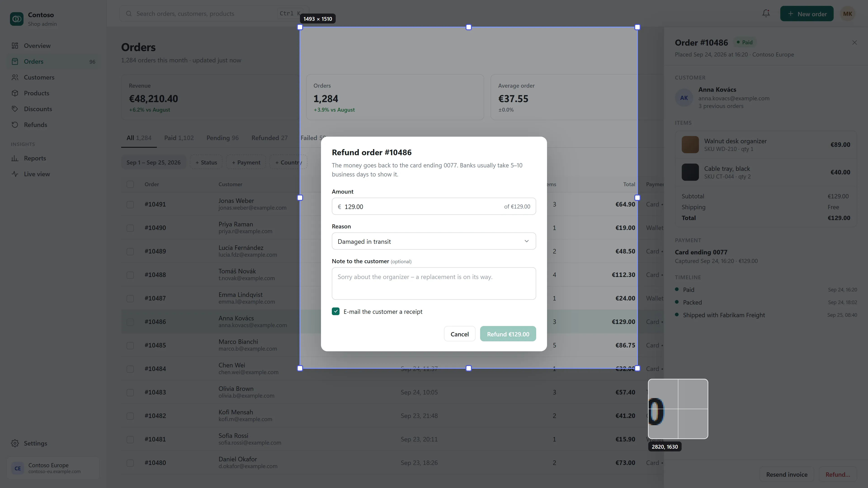Select checkbox for order #10489
Image resolution: width=868 pixels, height=488 pixels.
click(130, 252)
